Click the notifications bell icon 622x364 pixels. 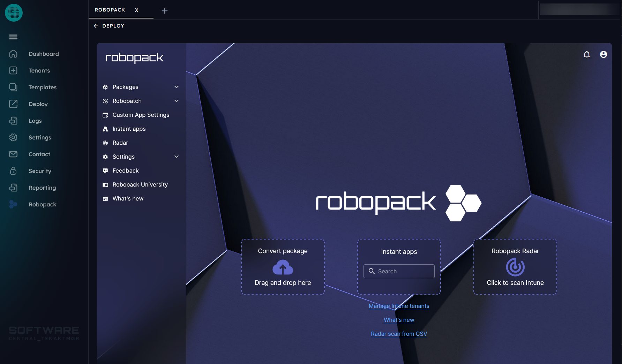pyautogui.click(x=587, y=54)
